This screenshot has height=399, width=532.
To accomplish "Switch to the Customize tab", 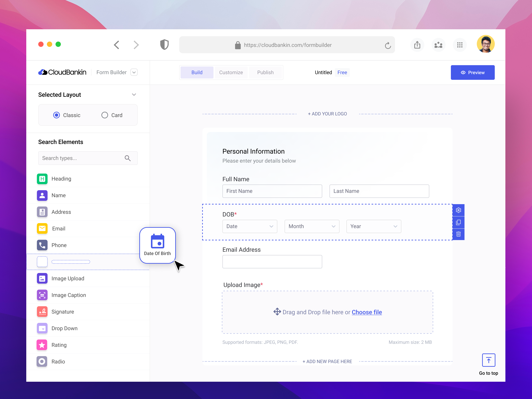I will [x=231, y=72].
